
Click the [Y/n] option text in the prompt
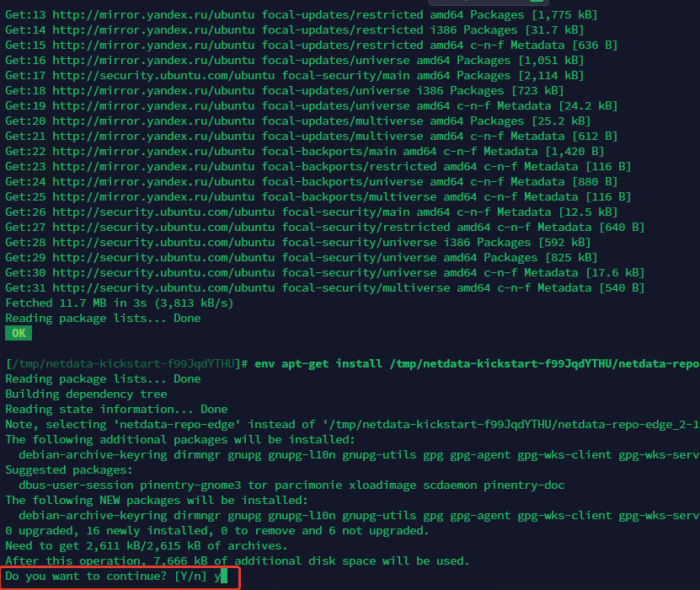tap(190, 577)
